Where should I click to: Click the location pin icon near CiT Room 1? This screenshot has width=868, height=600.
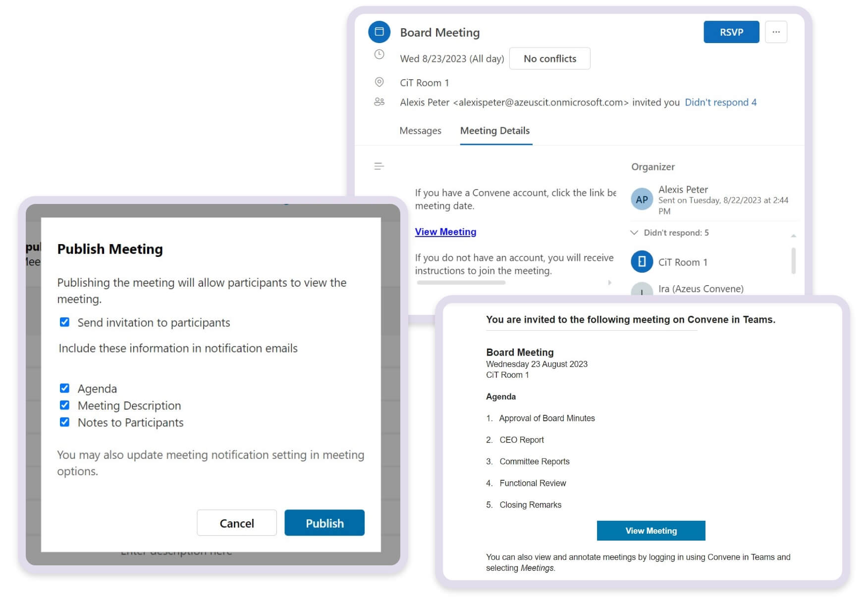379,82
